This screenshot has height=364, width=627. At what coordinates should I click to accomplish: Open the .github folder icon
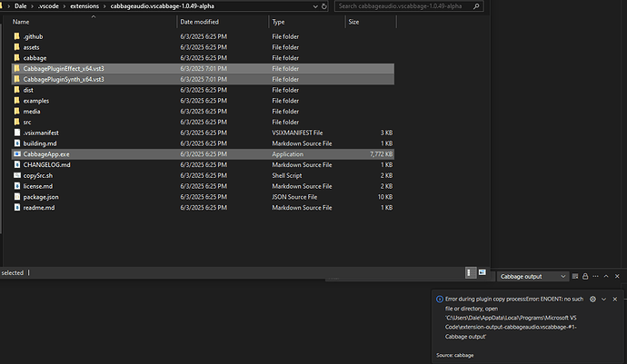point(16,36)
